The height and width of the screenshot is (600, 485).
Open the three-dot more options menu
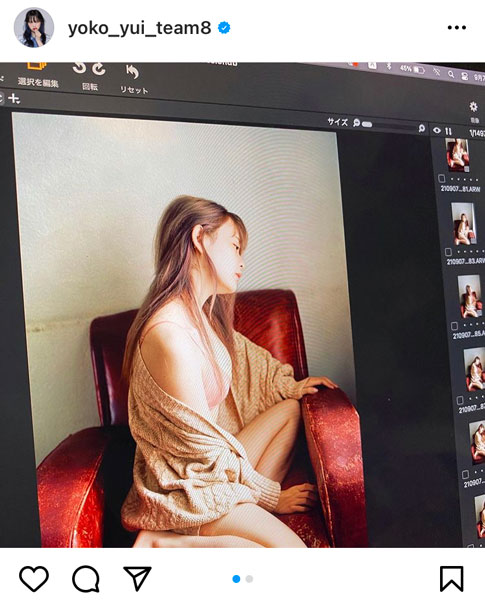(457, 28)
